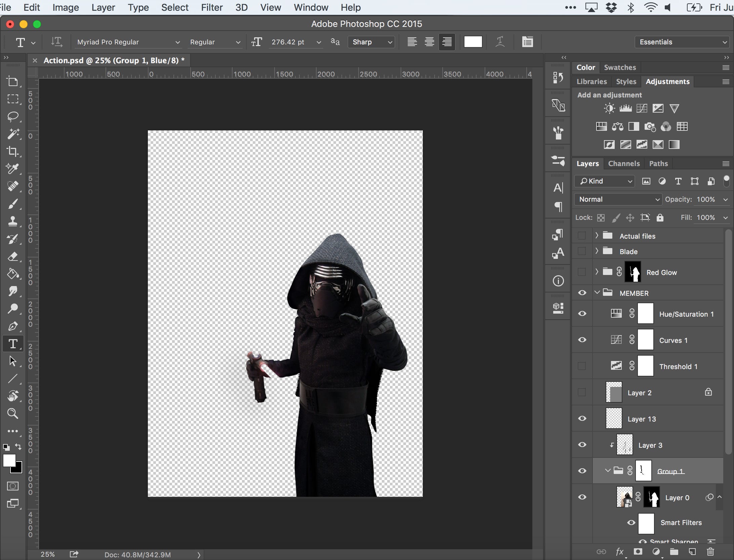Add a Photo Filter adjustment
The image size is (734, 560).
click(650, 127)
